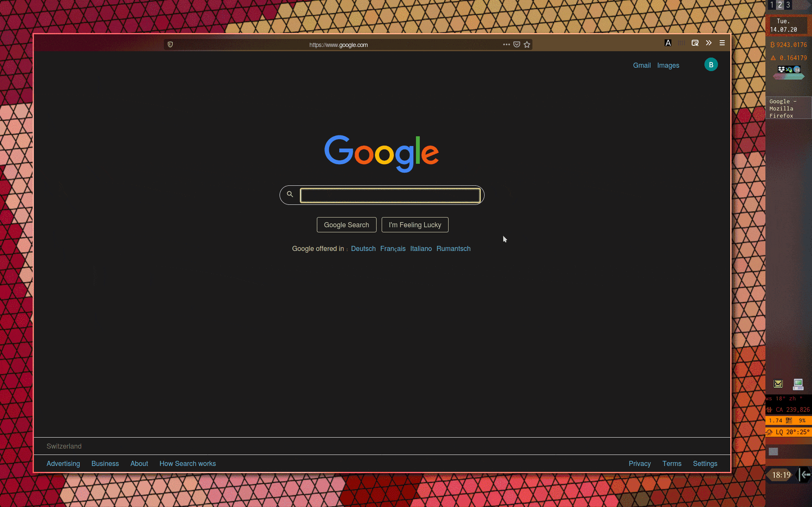Open the Gmail link
This screenshot has width=812, height=507.
click(642, 65)
